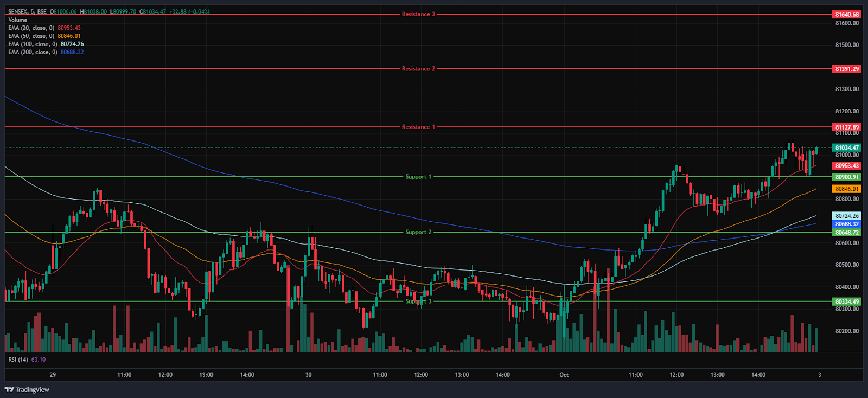
Task: Click the green 80334.49 support price tag
Action: 847,301
